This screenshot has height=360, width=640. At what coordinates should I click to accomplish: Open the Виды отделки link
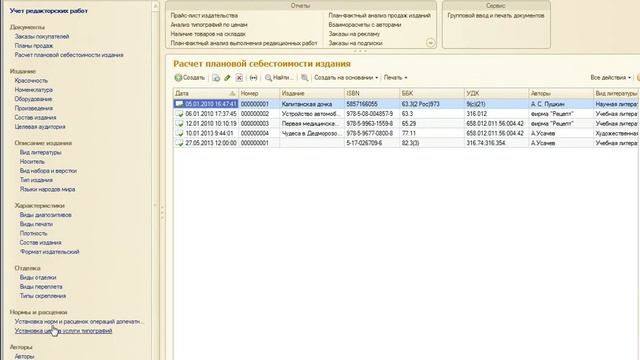[x=38, y=278]
